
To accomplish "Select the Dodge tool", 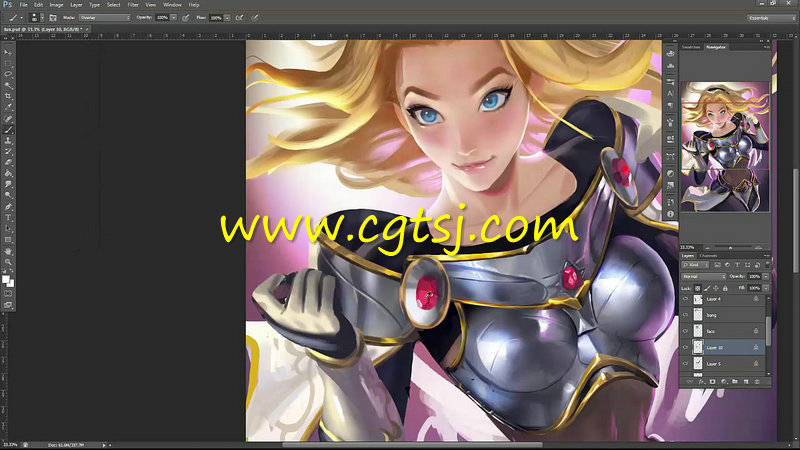I will pos(8,195).
